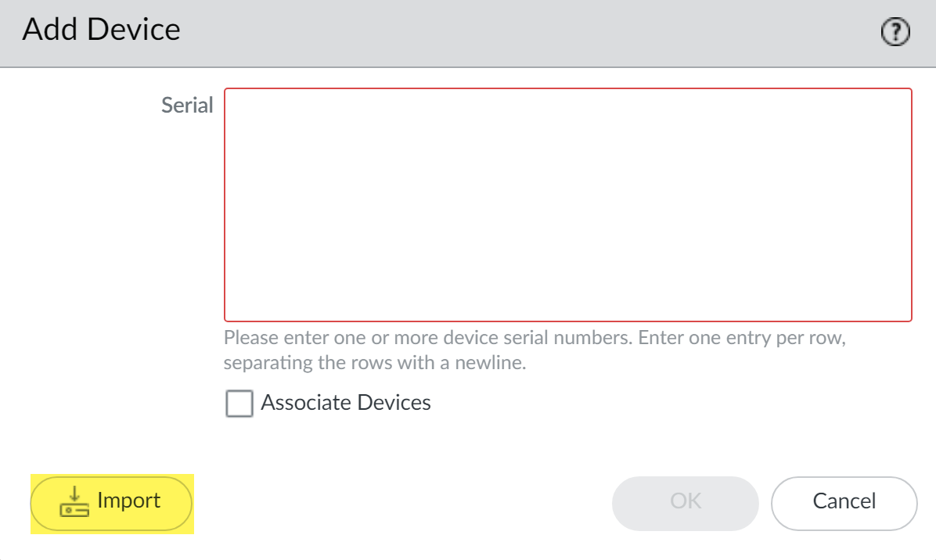Place cursor in red-bordered Serial box
Screen dimensions: 936x560
pos(568,205)
